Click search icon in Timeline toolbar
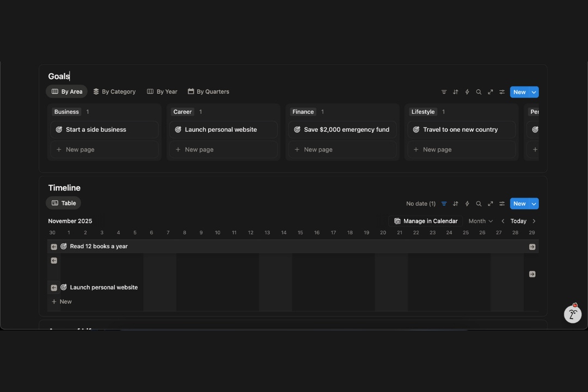The width and height of the screenshot is (588, 392). (x=479, y=204)
